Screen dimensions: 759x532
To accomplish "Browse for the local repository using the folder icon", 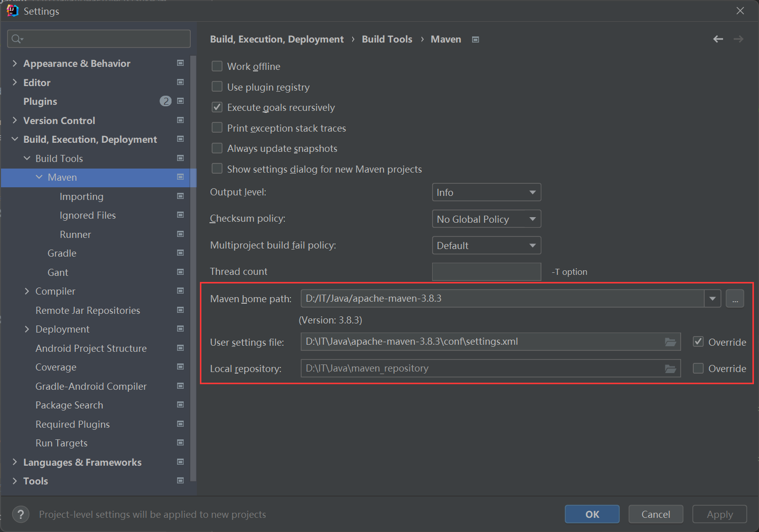I will point(670,369).
